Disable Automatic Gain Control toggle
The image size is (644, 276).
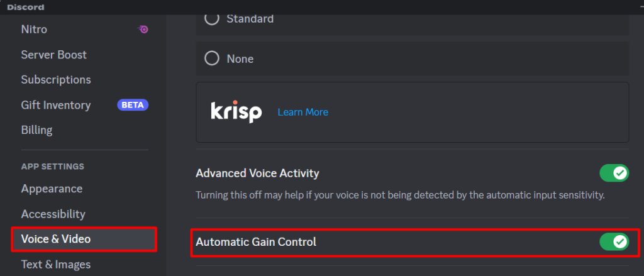[614, 242]
